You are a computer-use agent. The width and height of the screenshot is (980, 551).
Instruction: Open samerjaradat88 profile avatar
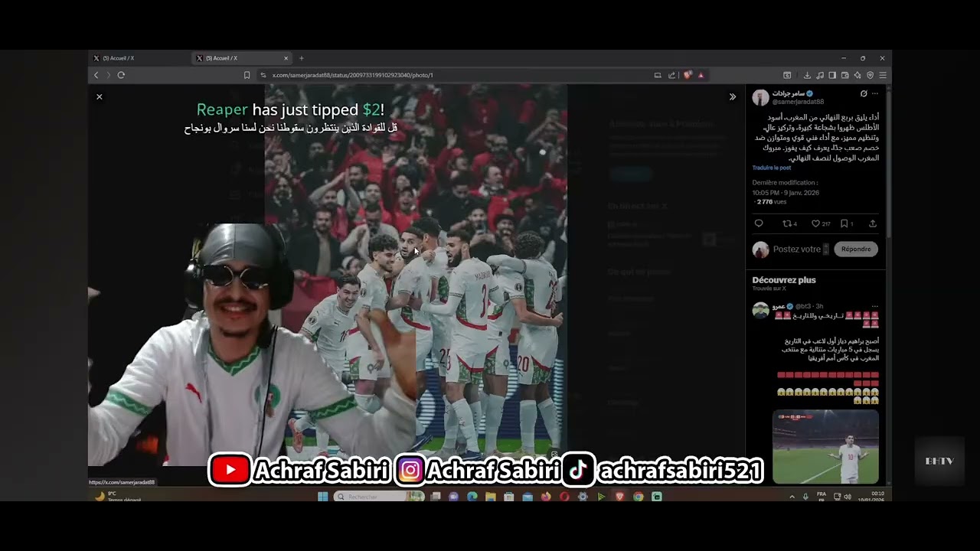pos(760,97)
